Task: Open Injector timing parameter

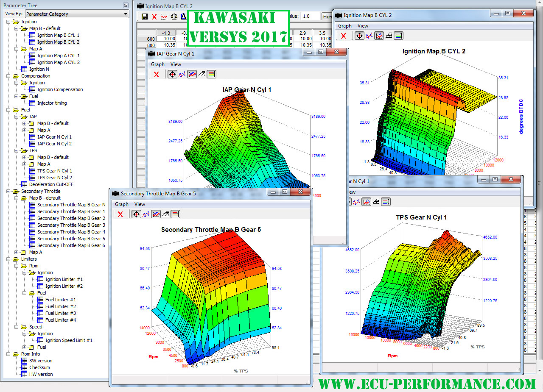Action: [52, 103]
